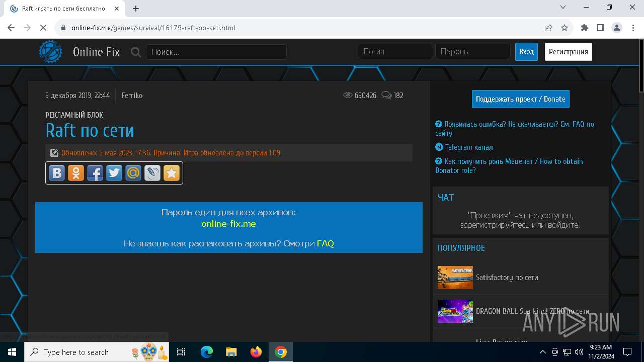Focus the Логин input field

(395, 52)
